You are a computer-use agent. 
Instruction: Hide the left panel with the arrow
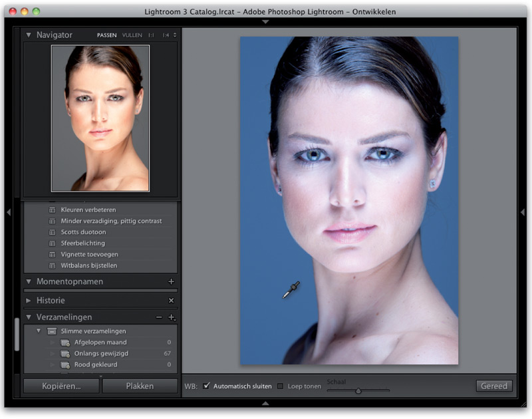9,212
